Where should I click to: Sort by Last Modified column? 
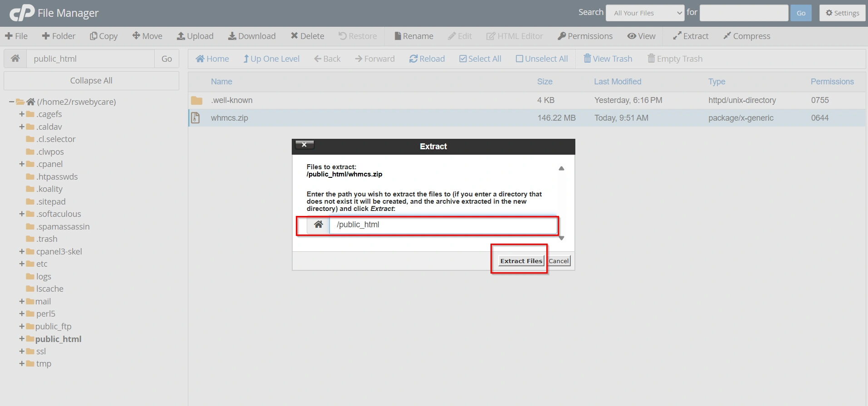coord(618,82)
